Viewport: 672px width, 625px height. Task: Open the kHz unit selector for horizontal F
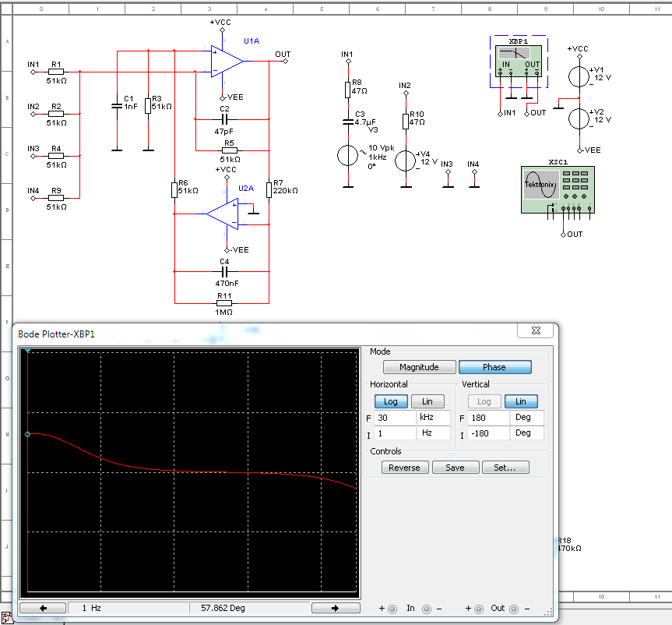click(x=433, y=418)
